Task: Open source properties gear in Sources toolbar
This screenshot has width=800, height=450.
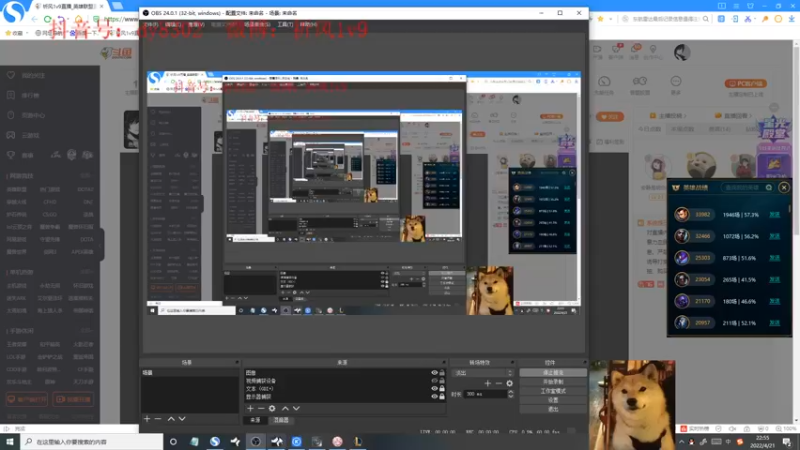Action: [272, 409]
